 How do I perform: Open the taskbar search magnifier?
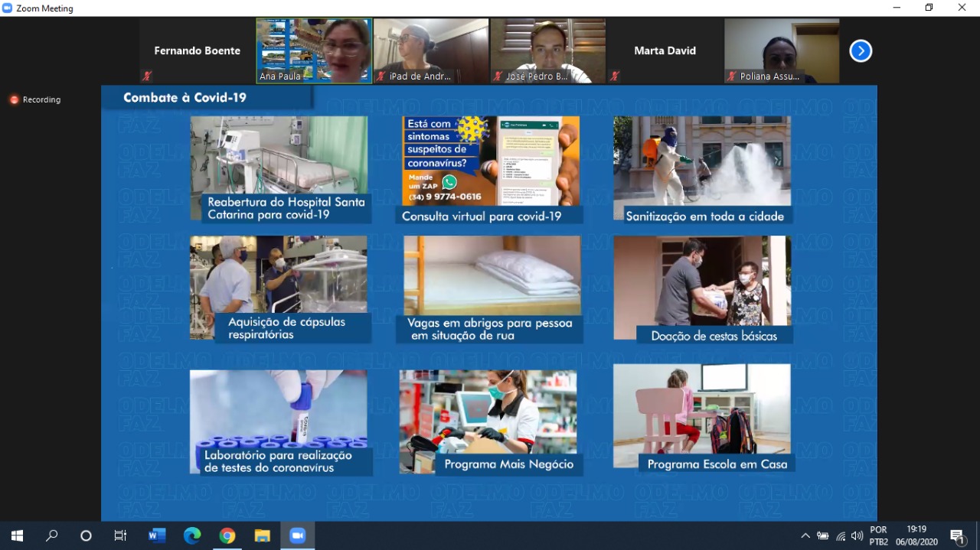(x=52, y=535)
